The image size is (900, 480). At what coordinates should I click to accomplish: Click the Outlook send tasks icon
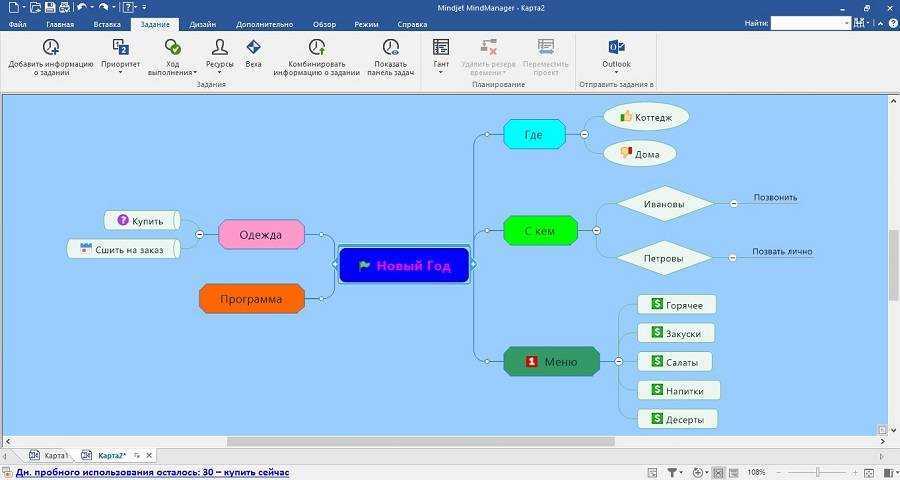click(616, 47)
